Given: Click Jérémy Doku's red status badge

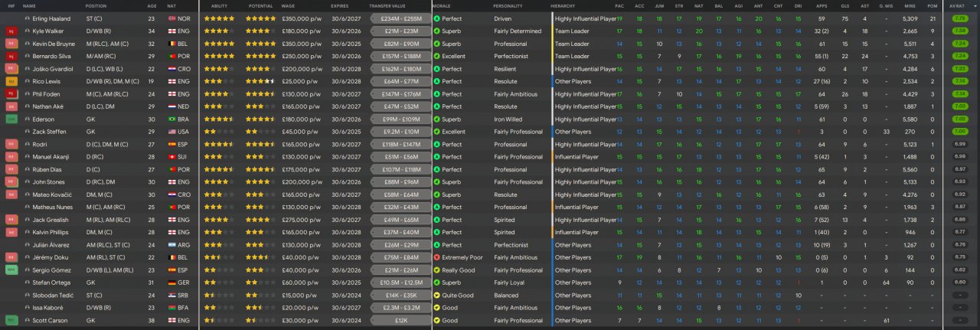Looking at the screenshot, I should coord(11,257).
